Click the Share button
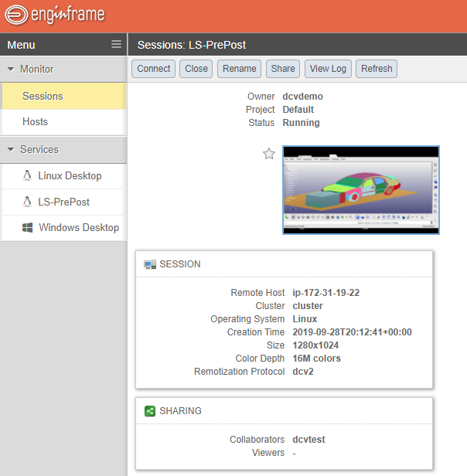 (283, 69)
